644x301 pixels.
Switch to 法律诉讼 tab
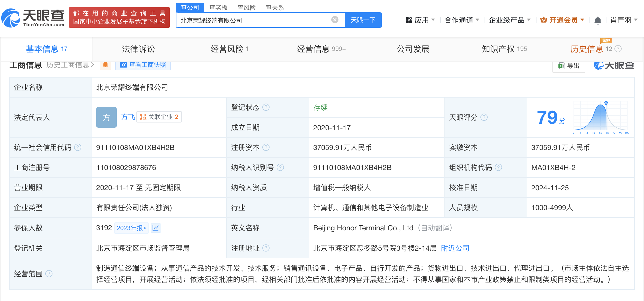point(138,49)
